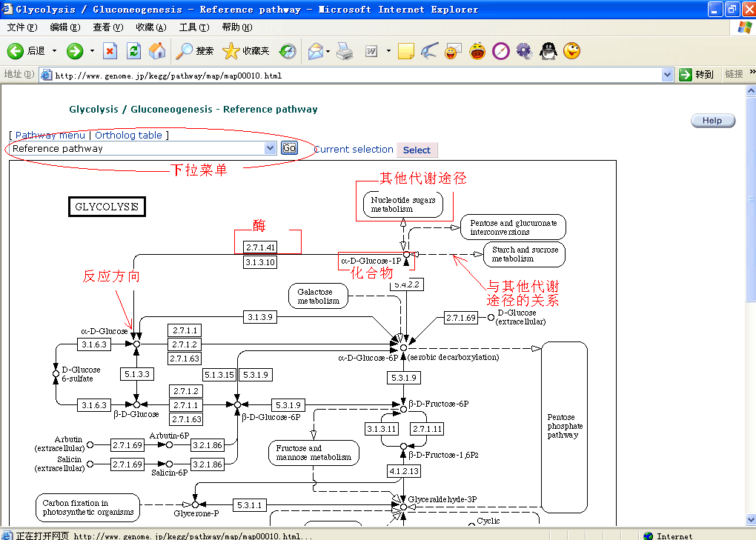756x540 pixels.
Task: Open the address bar history dropdown arrow
Action: pos(667,75)
